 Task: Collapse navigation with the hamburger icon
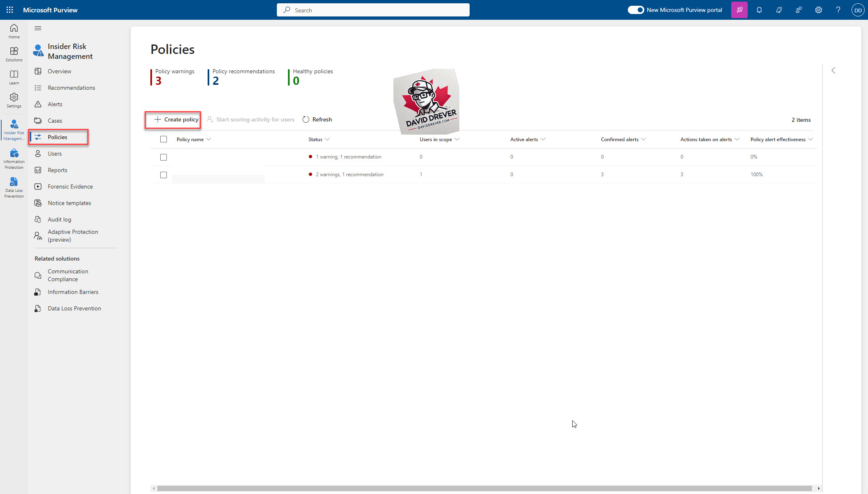[x=38, y=28]
